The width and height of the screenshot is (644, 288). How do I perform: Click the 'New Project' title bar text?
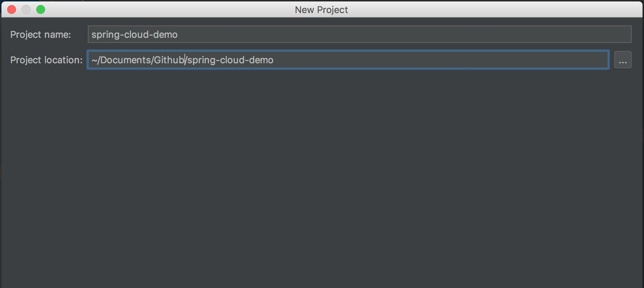pyautogui.click(x=321, y=10)
